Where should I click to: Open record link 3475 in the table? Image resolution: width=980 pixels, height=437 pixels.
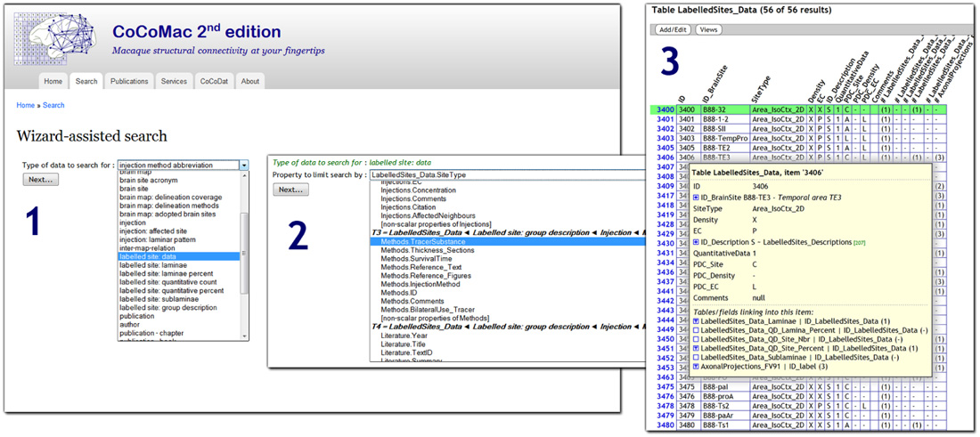coord(665,387)
